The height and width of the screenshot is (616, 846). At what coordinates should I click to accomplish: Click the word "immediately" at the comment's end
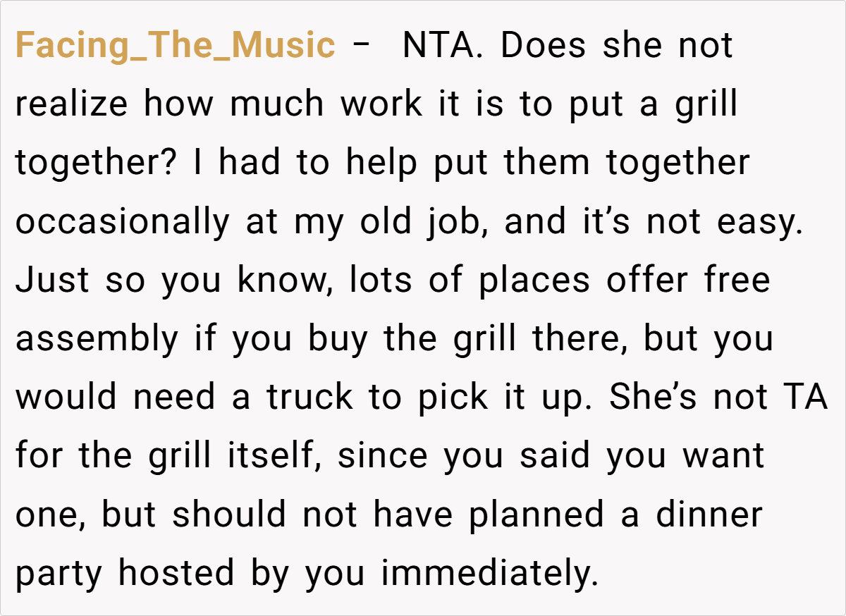pos(489,573)
